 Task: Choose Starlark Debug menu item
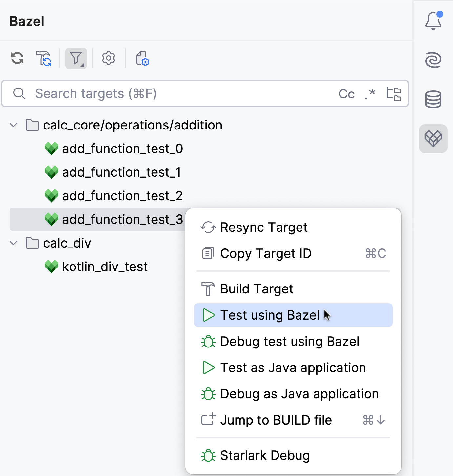point(293,455)
